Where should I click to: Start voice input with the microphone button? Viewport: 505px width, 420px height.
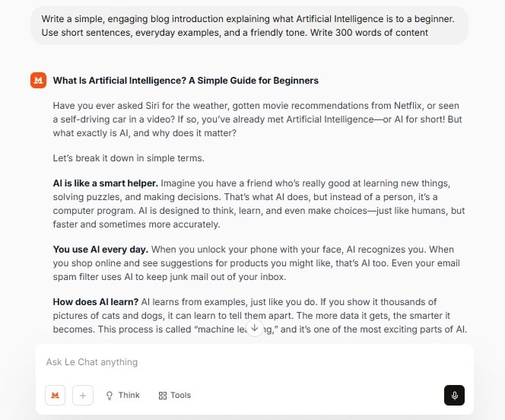[x=454, y=396]
